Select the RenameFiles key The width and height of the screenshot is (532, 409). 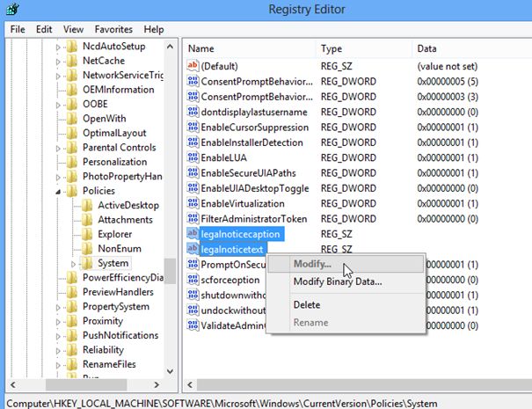pyautogui.click(x=109, y=364)
